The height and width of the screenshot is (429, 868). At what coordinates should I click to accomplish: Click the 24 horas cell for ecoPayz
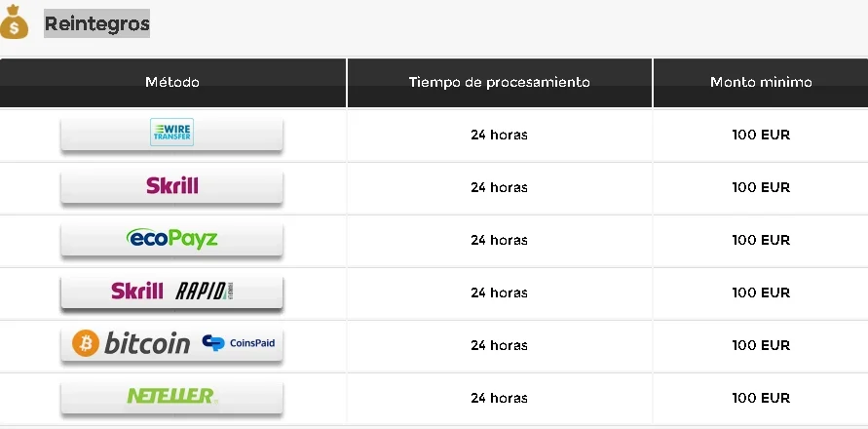(500, 240)
